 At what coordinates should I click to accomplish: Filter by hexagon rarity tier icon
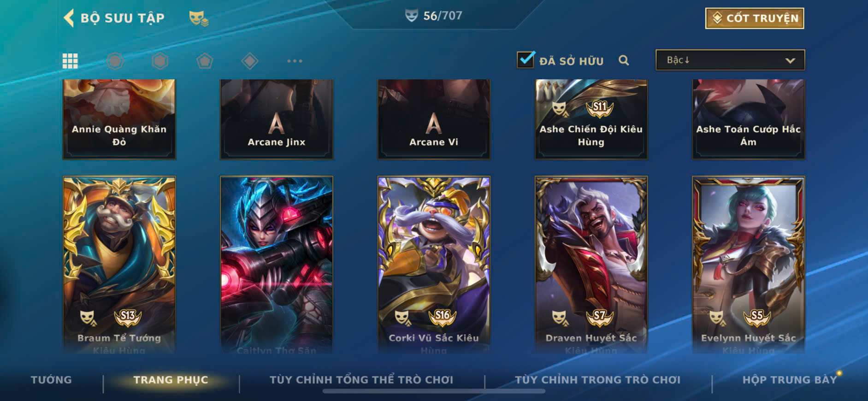tap(160, 61)
